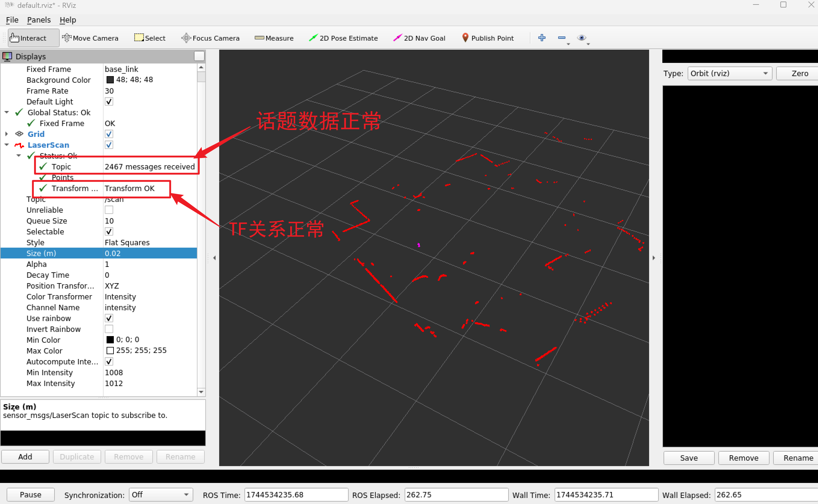Viewport: 818px width, 504px height.
Task: Click the Background Color swatch
Action: pos(110,79)
